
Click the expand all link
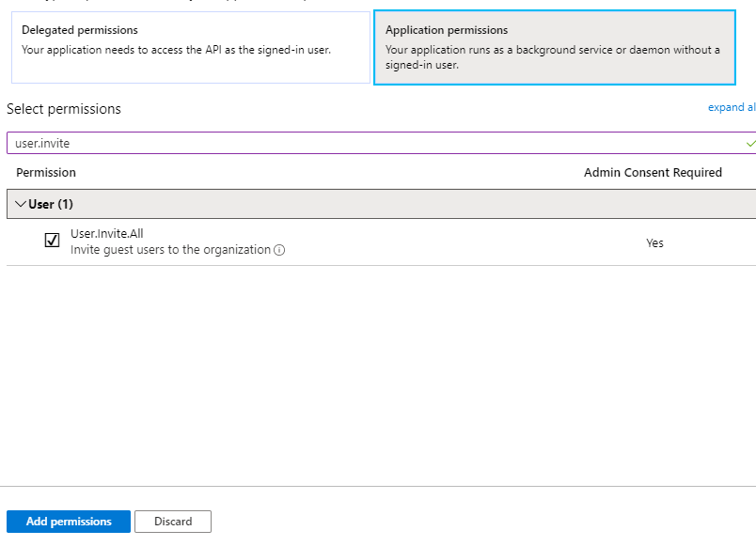point(732,107)
